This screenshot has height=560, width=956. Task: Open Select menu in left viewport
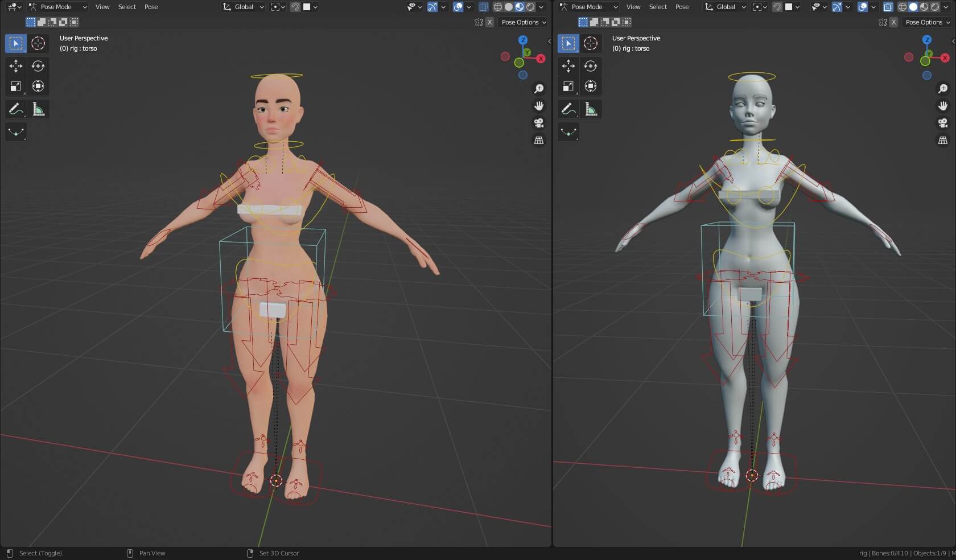(x=127, y=7)
